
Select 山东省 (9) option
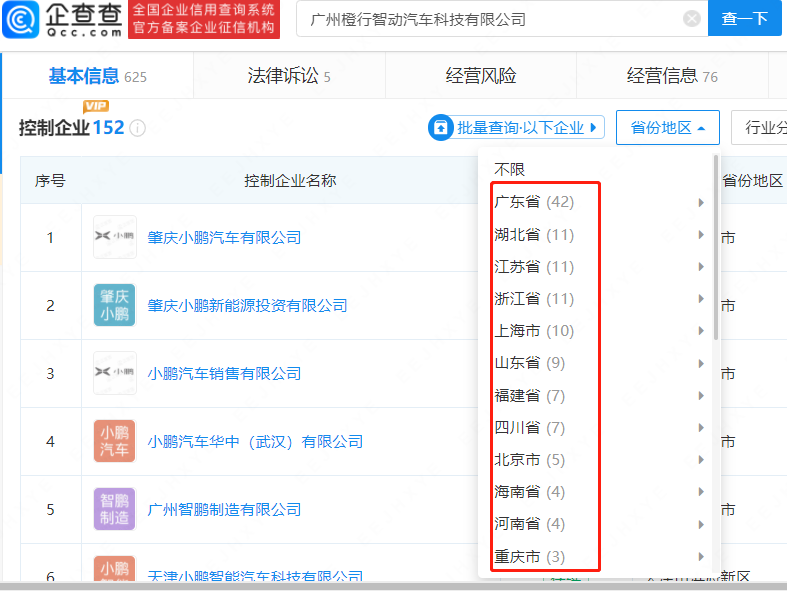pos(530,363)
